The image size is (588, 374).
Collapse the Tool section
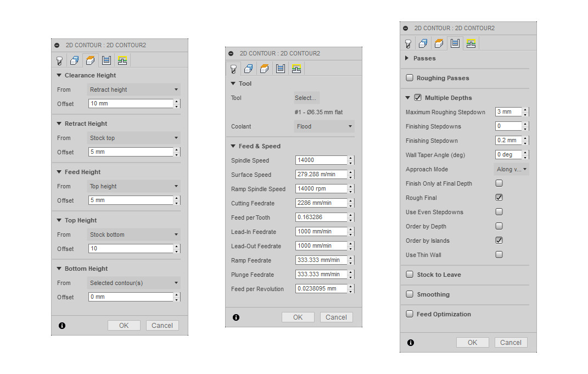(233, 83)
